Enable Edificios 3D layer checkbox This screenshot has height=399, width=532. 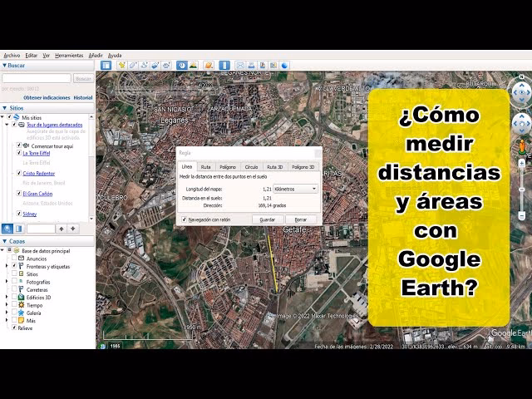click(x=14, y=297)
